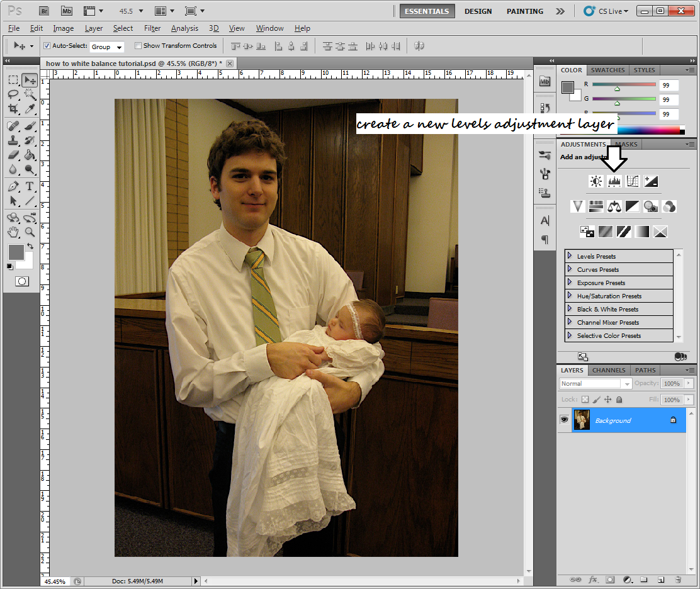Toggle lock transparent pixels

pos(585,400)
